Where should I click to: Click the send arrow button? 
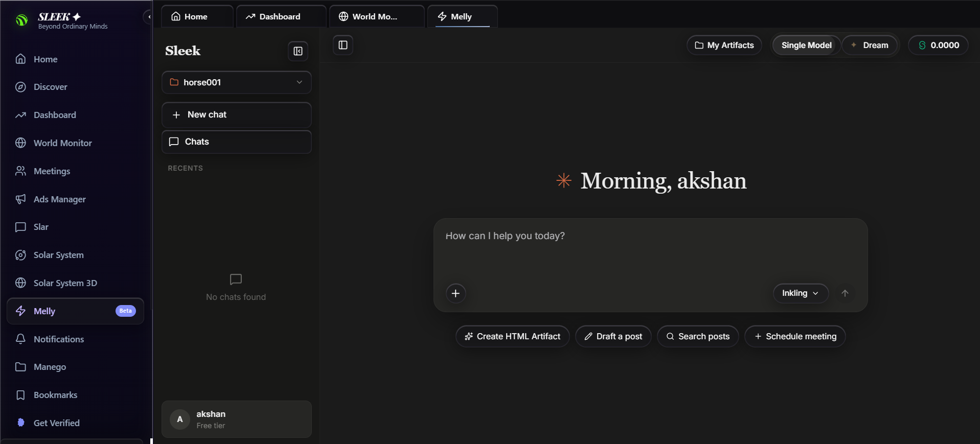[845, 293]
